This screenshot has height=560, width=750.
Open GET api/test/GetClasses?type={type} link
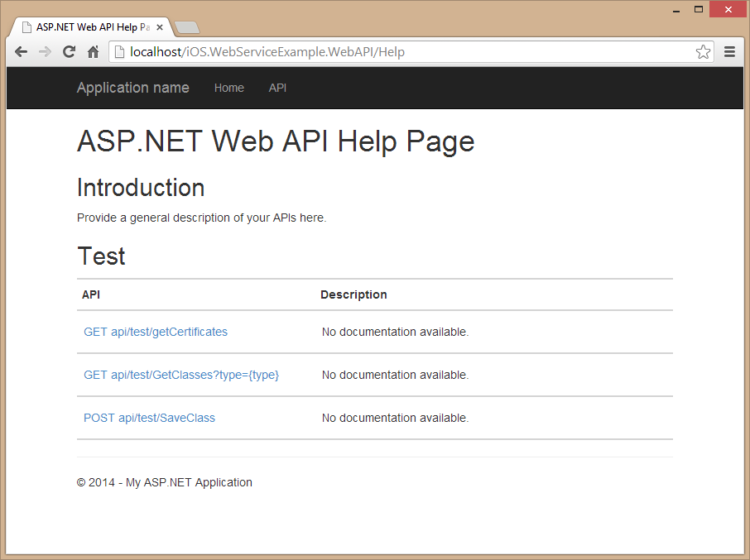(181, 375)
